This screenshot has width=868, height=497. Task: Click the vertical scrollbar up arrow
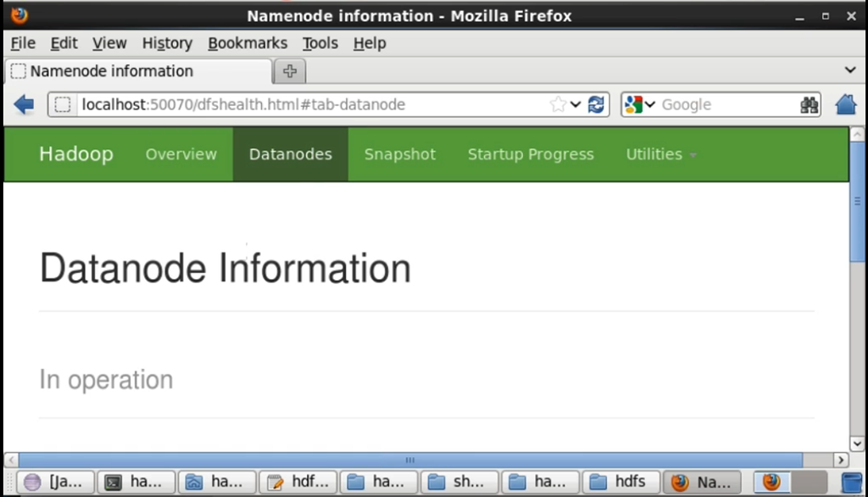click(857, 134)
